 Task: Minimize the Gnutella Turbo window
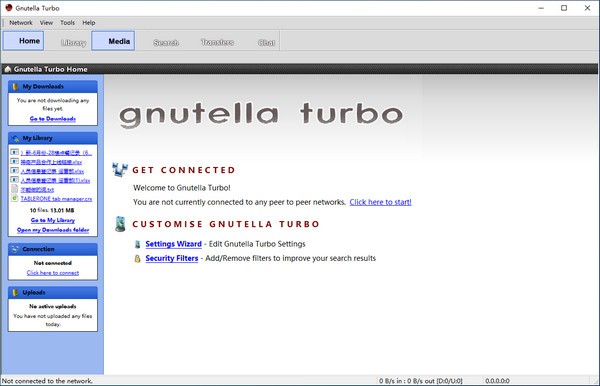(x=541, y=8)
